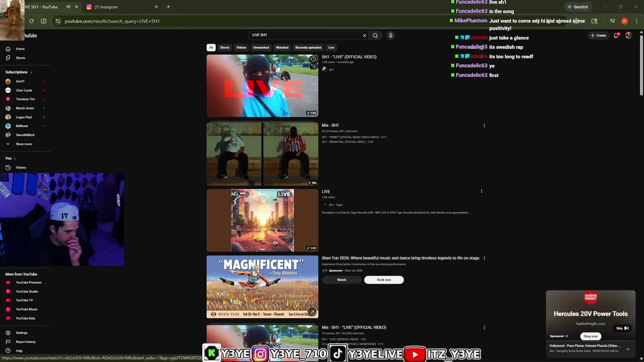Open the YouTube notifications bell
This screenshot has height=362, width=644.
616,35
